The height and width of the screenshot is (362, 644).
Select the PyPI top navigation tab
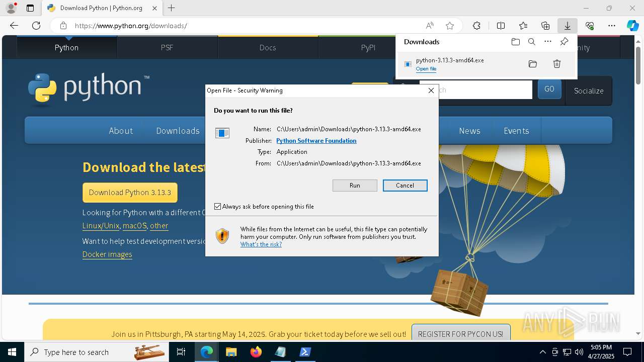click(368, 48)
